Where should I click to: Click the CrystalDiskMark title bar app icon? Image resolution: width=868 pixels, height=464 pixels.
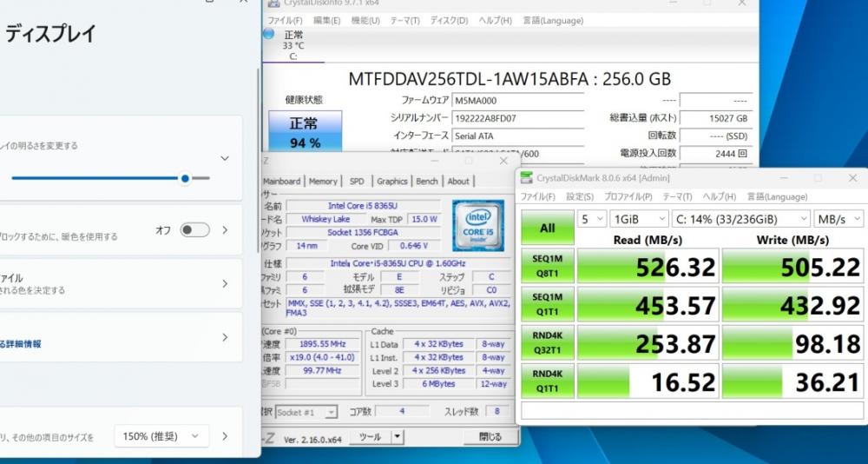527,178
